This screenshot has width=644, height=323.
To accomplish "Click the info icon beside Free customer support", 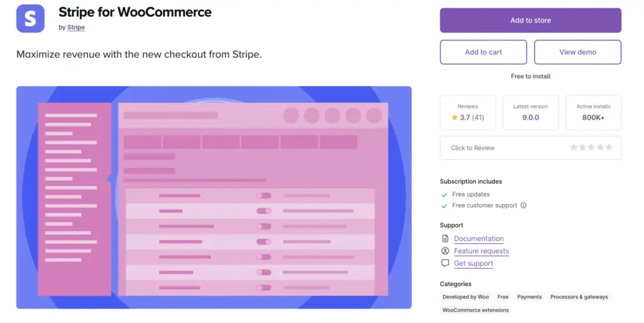I will point(523,205).
